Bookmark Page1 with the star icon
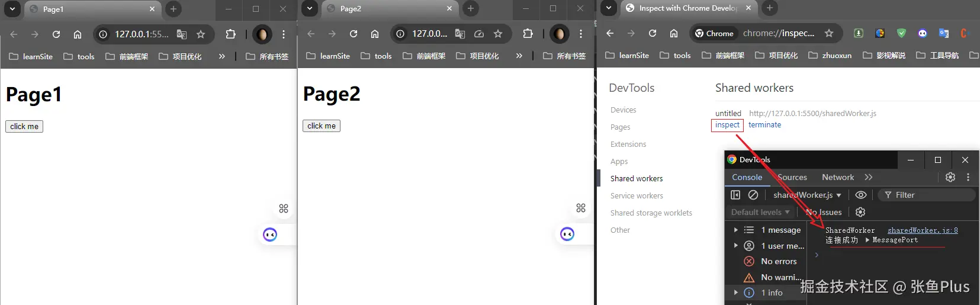This screenshot has width=980, height=305. [201, 34]
